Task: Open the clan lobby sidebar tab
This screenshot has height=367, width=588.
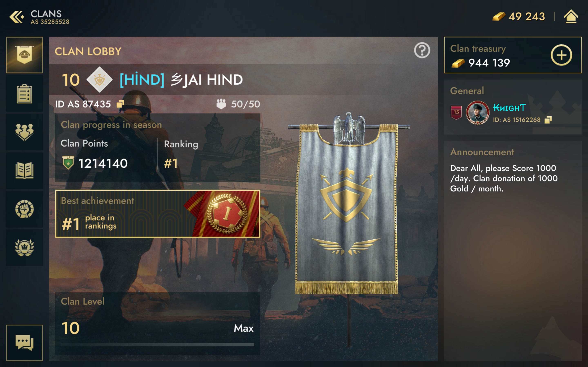Action: (24, 55)
